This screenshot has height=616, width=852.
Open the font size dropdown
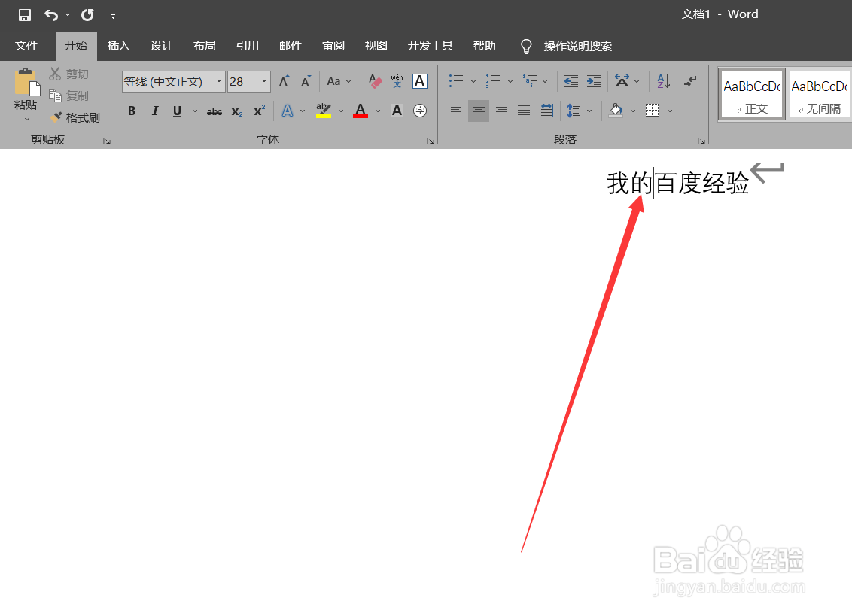point(263,81)
